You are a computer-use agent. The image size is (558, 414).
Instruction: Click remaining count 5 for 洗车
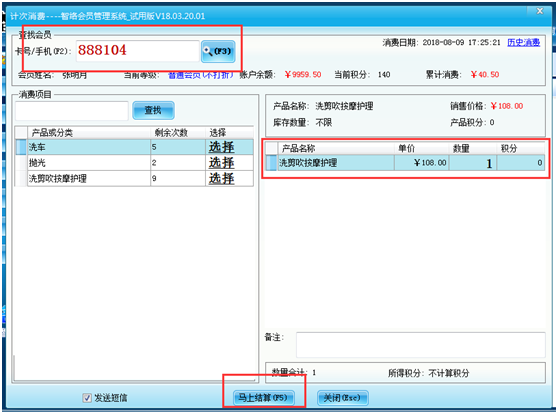coord(178,147)
